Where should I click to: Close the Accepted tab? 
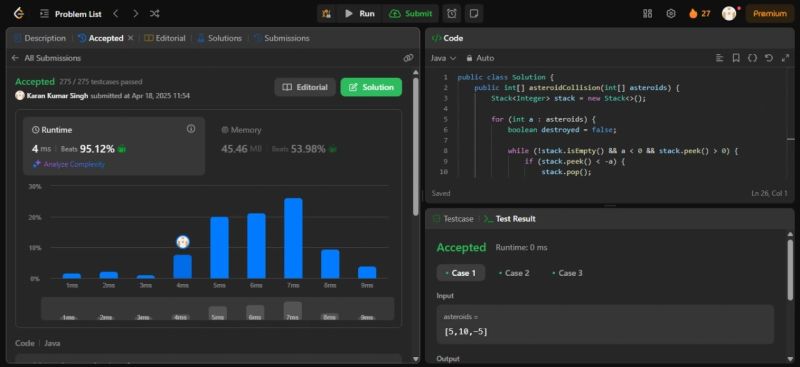(131, 38)
